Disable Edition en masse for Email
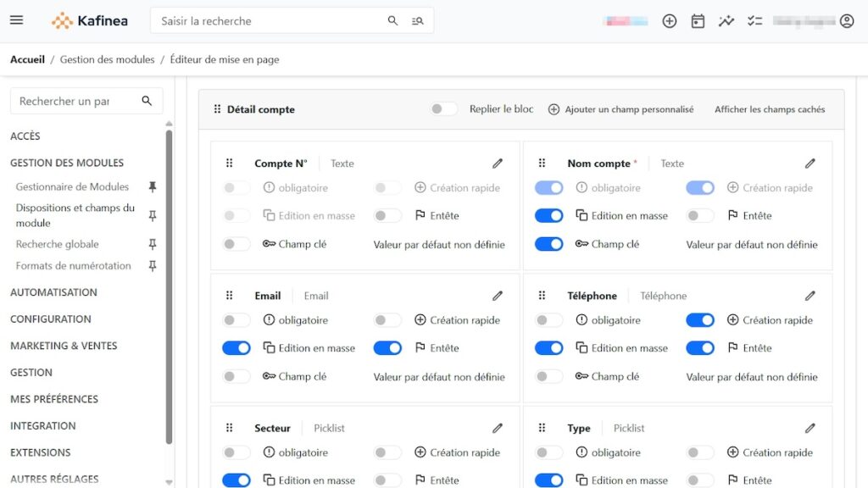The width and height of the screenshot is (868, 488). pos(236,348)
